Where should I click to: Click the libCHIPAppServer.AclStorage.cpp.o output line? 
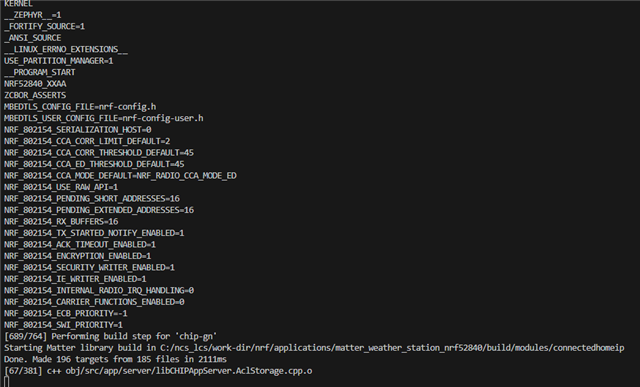pyautogui.click(x=158, y=371)
